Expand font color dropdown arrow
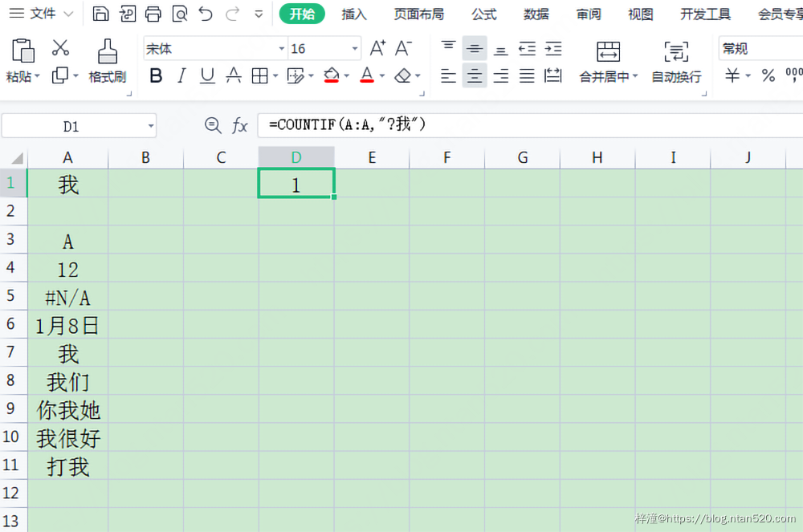The image size is (803, 532). (x=382, y=76)
